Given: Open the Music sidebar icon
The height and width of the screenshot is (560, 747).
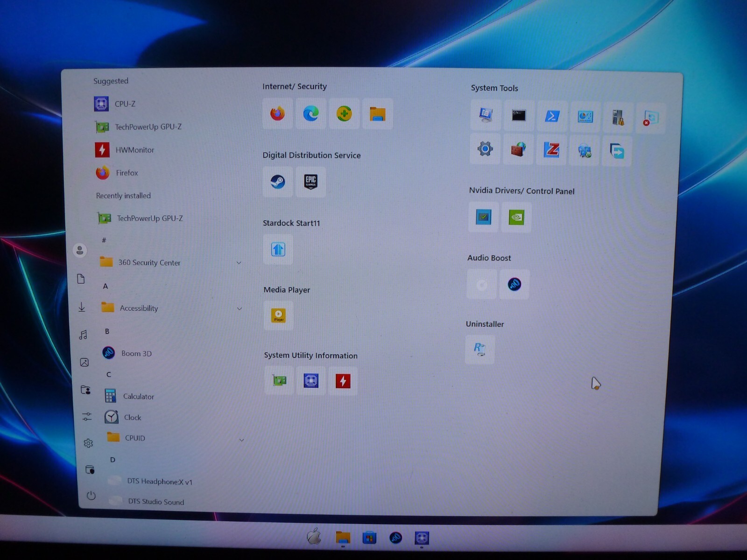Looking at the screenshot, I should (83, 335).
